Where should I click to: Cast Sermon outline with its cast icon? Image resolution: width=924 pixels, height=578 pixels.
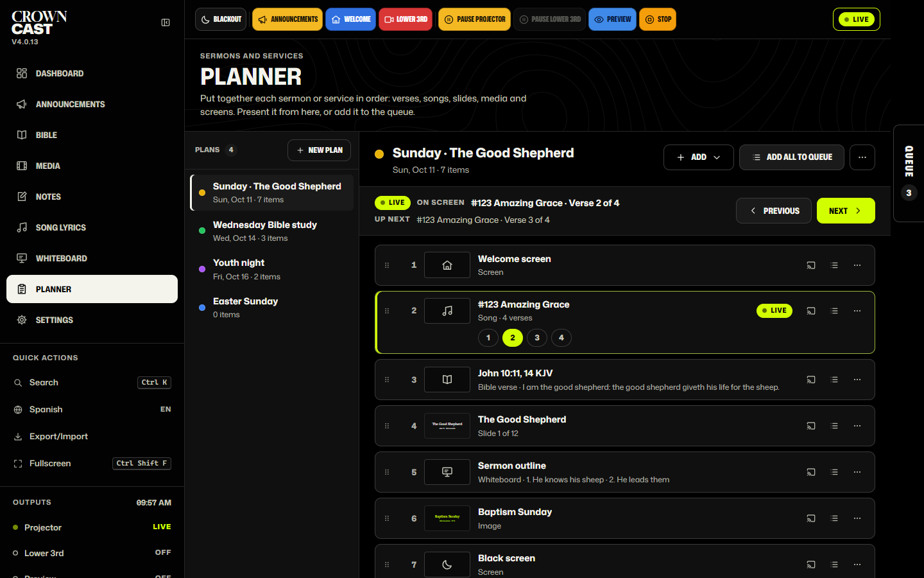tap(811, 472)
